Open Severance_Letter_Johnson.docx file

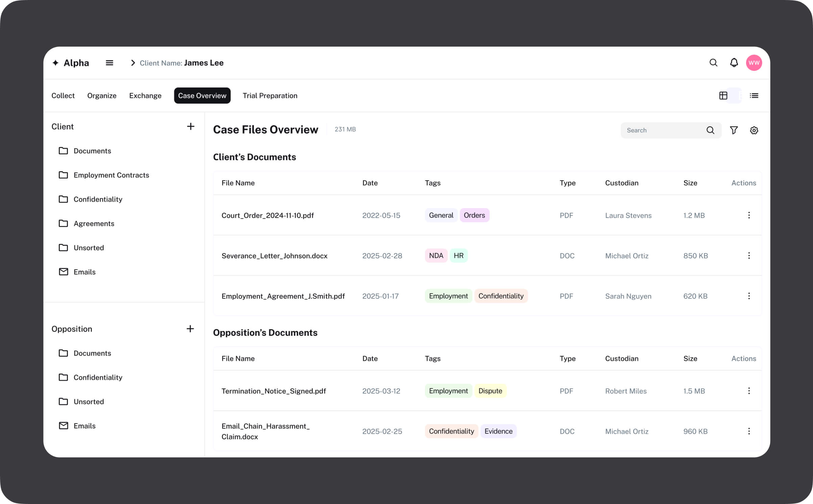coord(274,256)
